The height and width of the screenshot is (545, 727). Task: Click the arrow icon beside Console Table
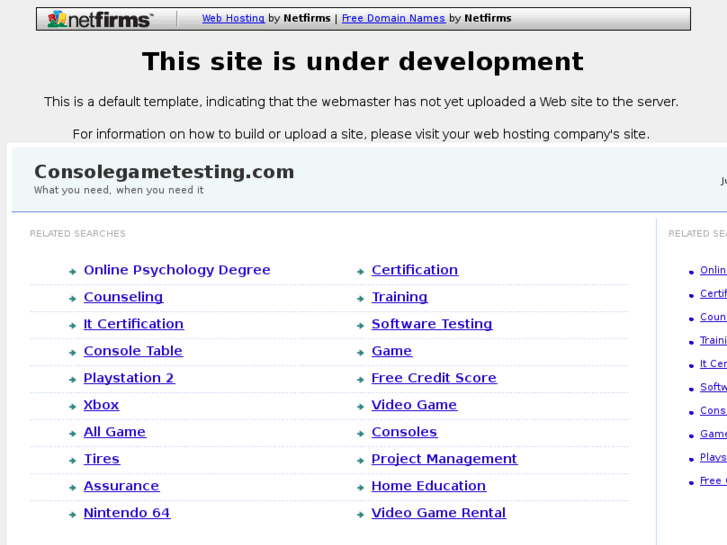pos(72,353)
